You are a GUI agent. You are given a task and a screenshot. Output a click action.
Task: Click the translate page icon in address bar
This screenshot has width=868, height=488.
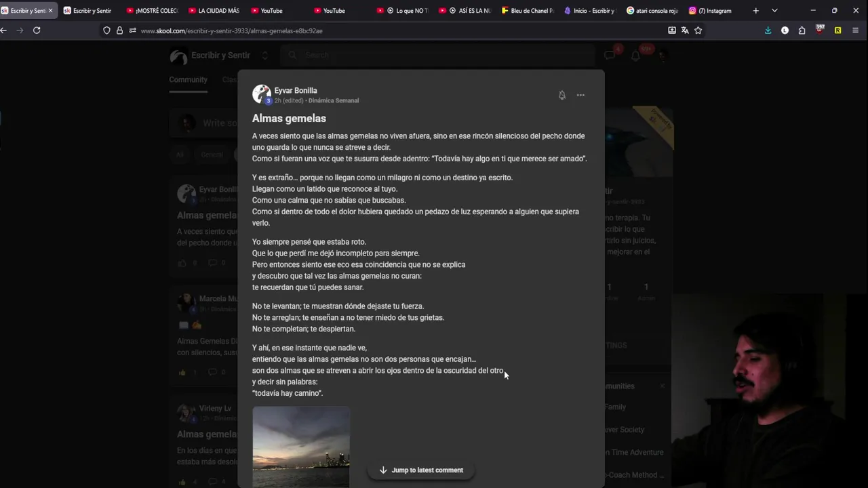coord(685,30)
